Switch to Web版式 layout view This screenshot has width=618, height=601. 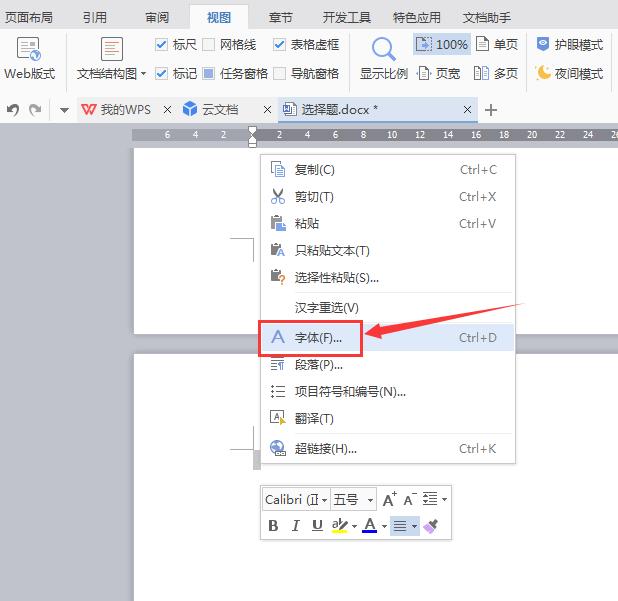tap(29, 58)
